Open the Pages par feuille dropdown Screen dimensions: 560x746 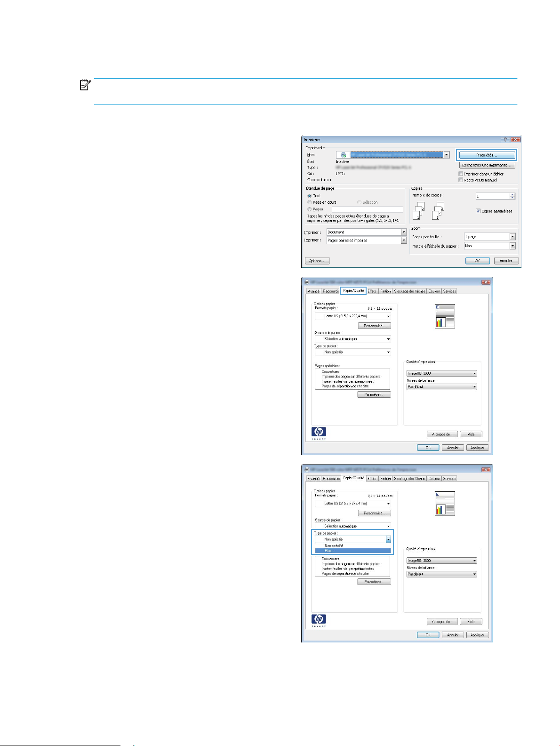[x=513, y=236]
